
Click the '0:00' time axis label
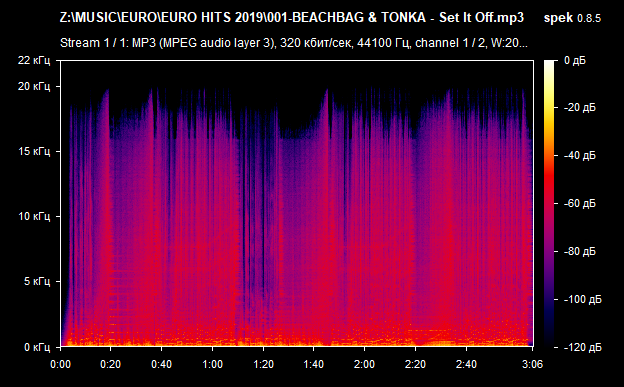(60, 364)
